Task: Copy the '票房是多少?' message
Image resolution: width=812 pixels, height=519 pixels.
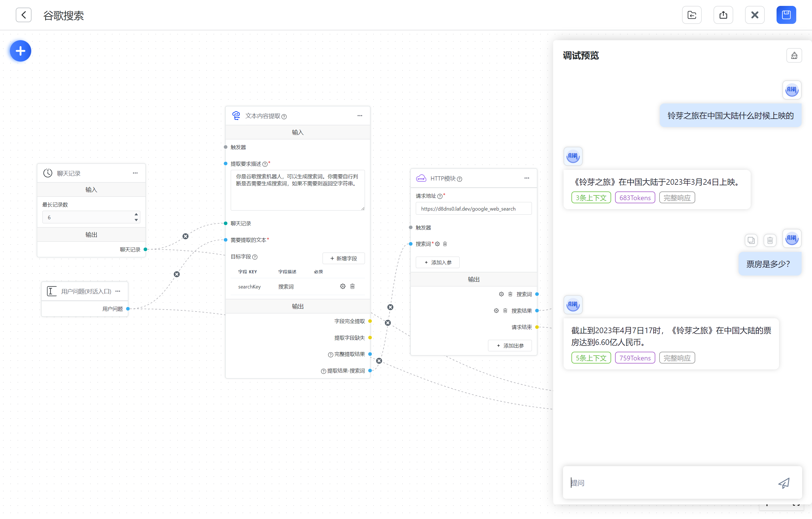Action: coord(751,240)
